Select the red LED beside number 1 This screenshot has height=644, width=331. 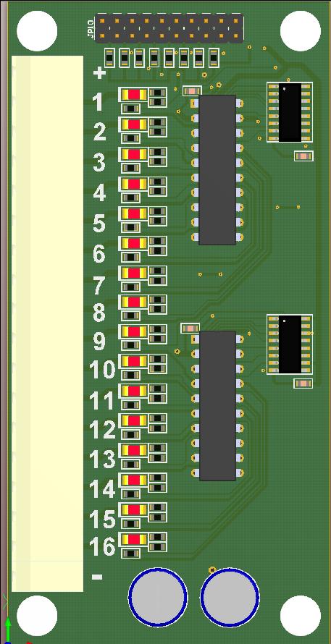(135, 95)
